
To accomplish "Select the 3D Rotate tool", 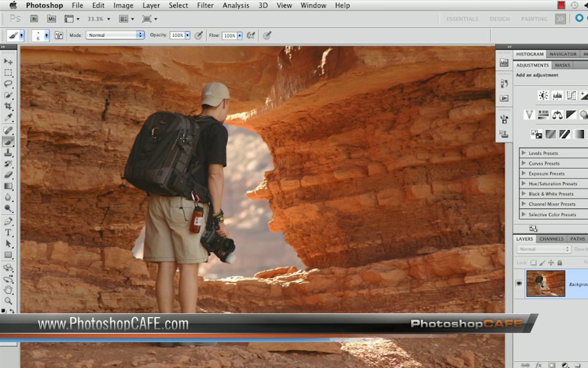I will pyautogui.click(x=8, y=268).
